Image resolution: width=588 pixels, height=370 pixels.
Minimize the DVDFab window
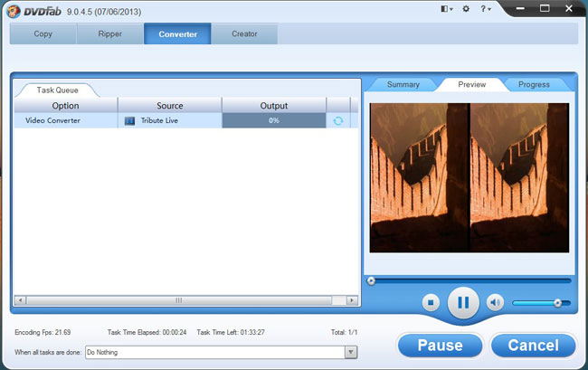click(x=520, y=8)
